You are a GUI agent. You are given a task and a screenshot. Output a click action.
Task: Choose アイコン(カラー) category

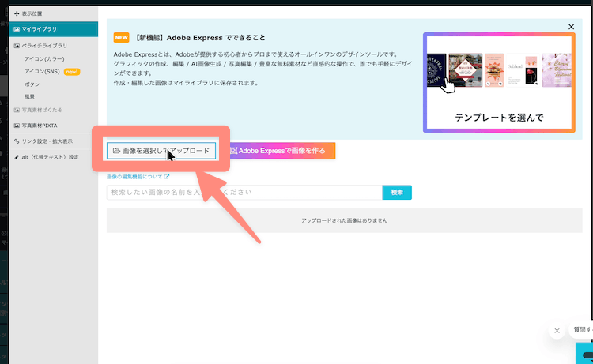click(44, 59)
